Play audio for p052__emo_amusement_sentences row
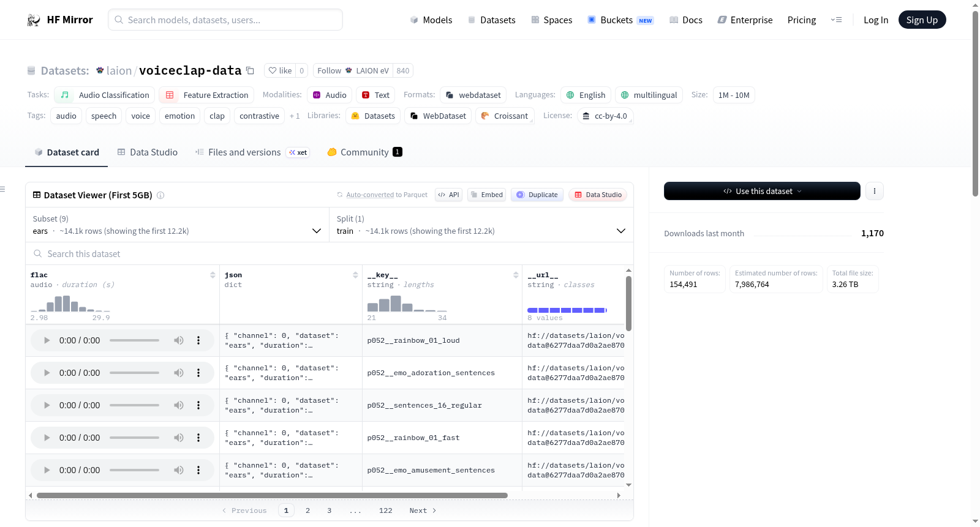This screenshot has height=527, width=980. pyautogui.click(x=47, y=470)
